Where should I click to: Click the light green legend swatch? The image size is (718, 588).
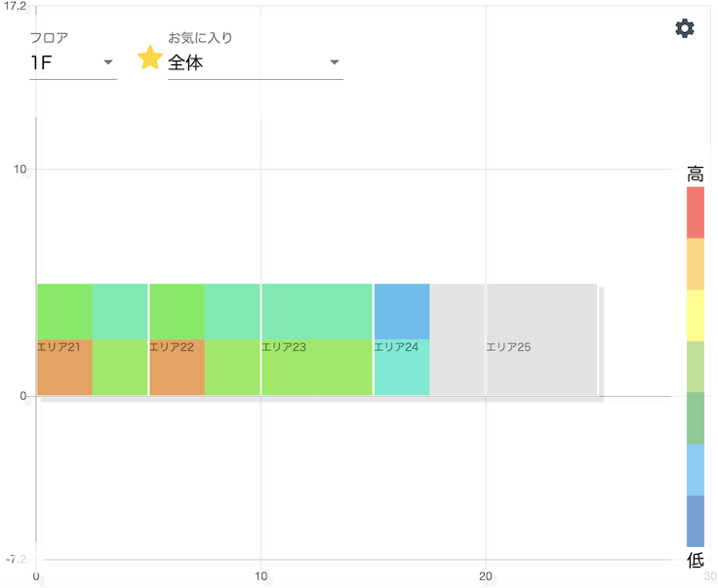click(695, 366)
